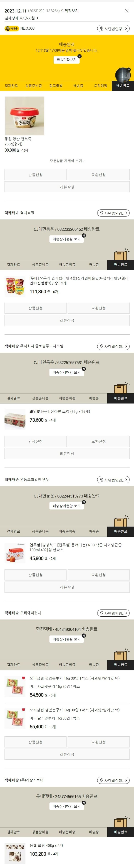This screenshot has height=868, width=134.
Task: Expand 사단법인 address dropdown for 글로벌푸드시스템
Action: pyautogui.click(x=113, y=346)
